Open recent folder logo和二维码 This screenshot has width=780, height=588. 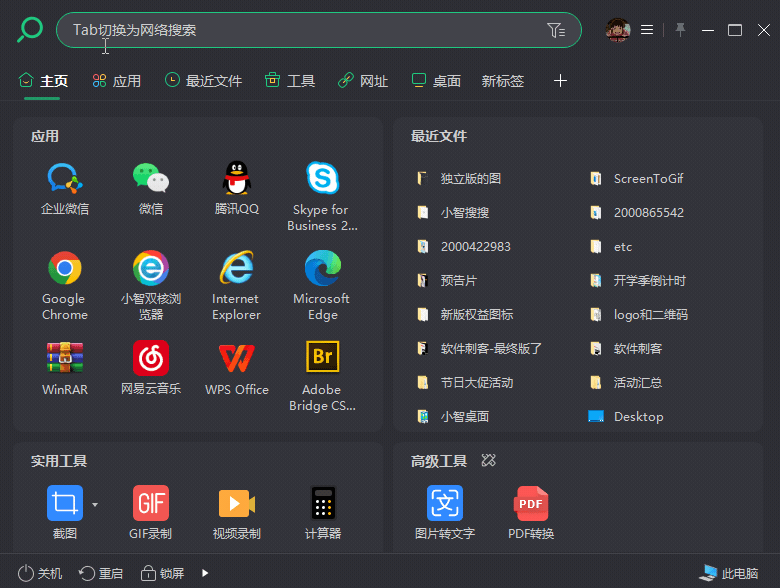[x=638, y=314]
